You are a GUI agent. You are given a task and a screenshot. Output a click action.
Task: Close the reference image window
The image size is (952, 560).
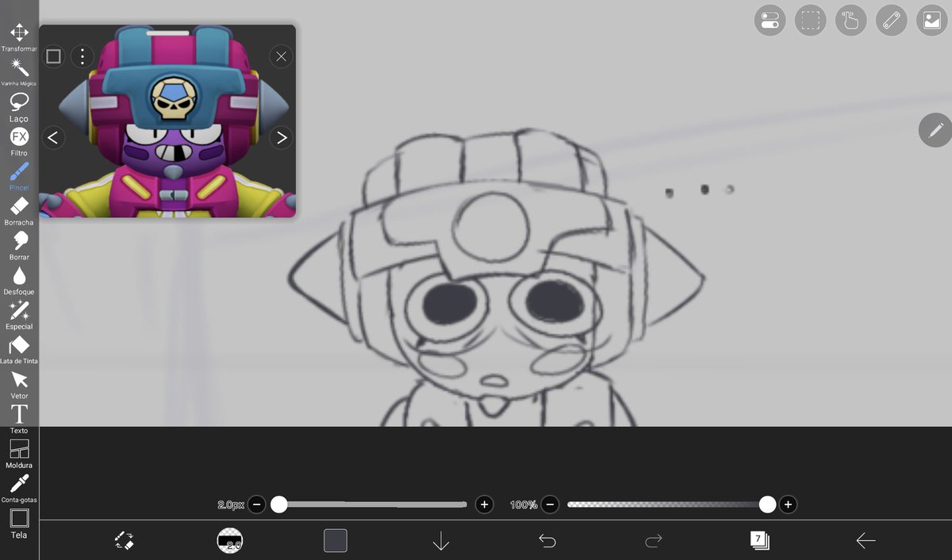281,56
